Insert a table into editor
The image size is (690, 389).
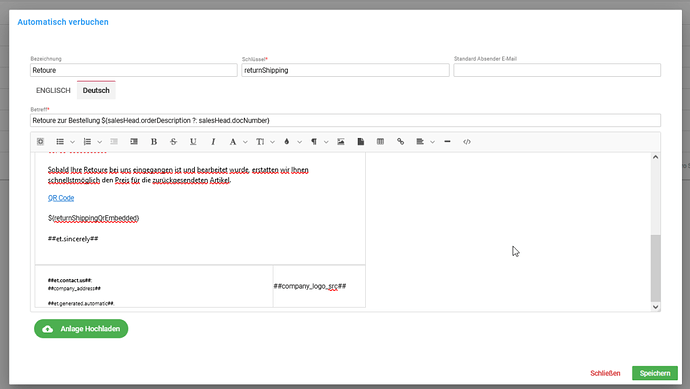click(x=380, y=142)
